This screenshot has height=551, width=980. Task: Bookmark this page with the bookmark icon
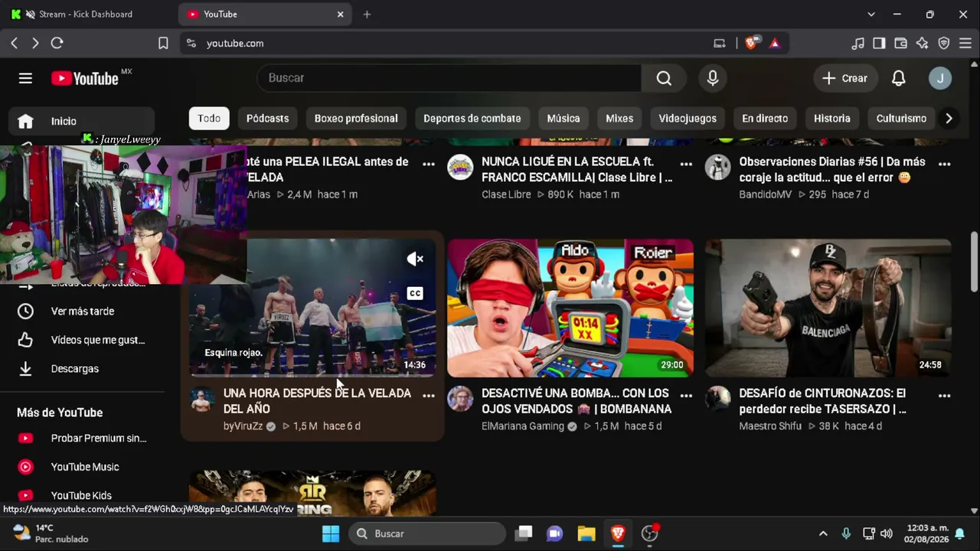(163, 44)
